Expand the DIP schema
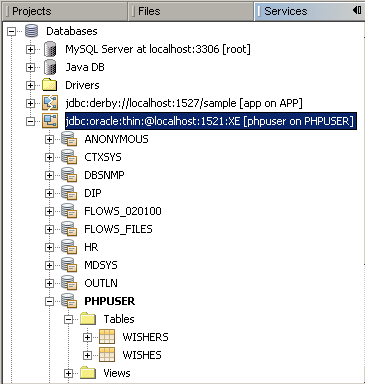Viewport: 365px width, 384px height. (49, 193)
